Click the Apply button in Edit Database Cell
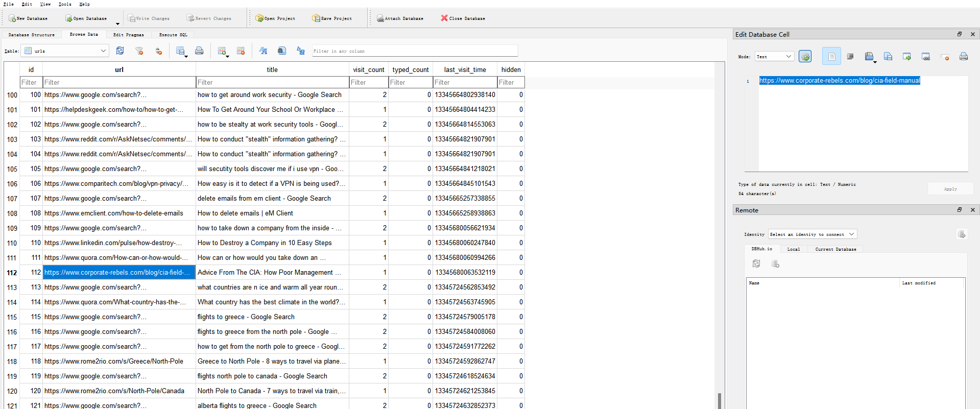980x409 pixels. click(950, 189)
